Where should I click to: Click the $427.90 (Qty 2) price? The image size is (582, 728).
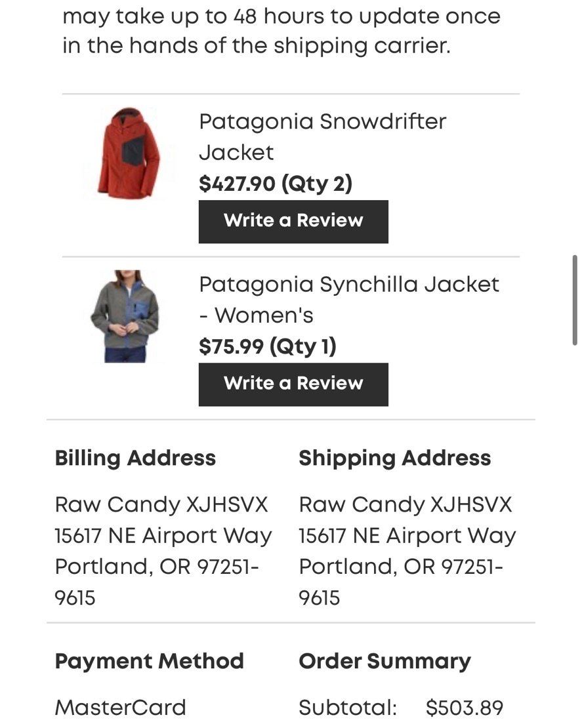click(276, 184)
